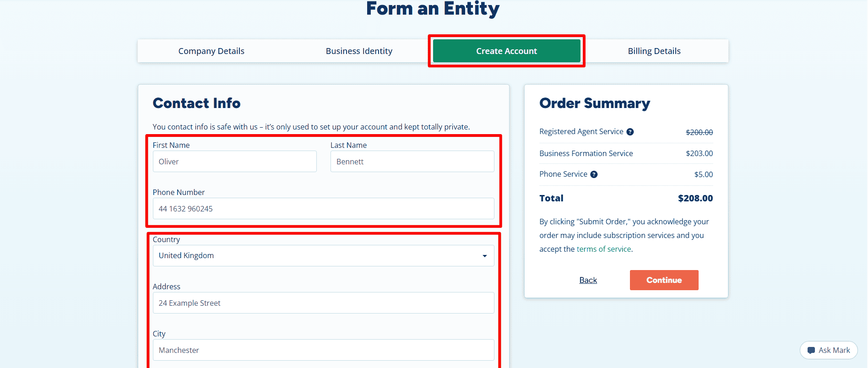Screen dimensions: 868x368
Task: Click the $203.00 formation service price
Action: click(699, 153)
